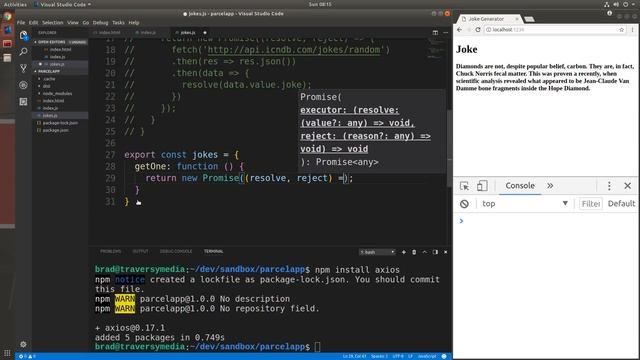Click the DevTools console prompt line
Viewport: 640px width, 360px height.
coord(546,221)
